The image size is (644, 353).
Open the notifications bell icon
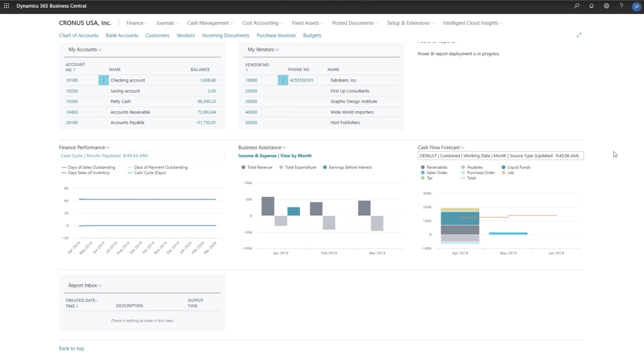point(591,6)
